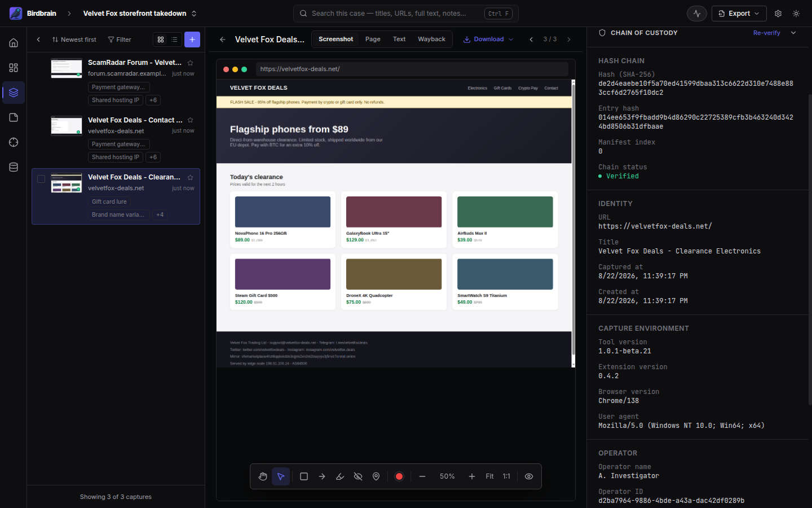
Task: Open the activity pulse icon
Action: (x=697, y=14)
